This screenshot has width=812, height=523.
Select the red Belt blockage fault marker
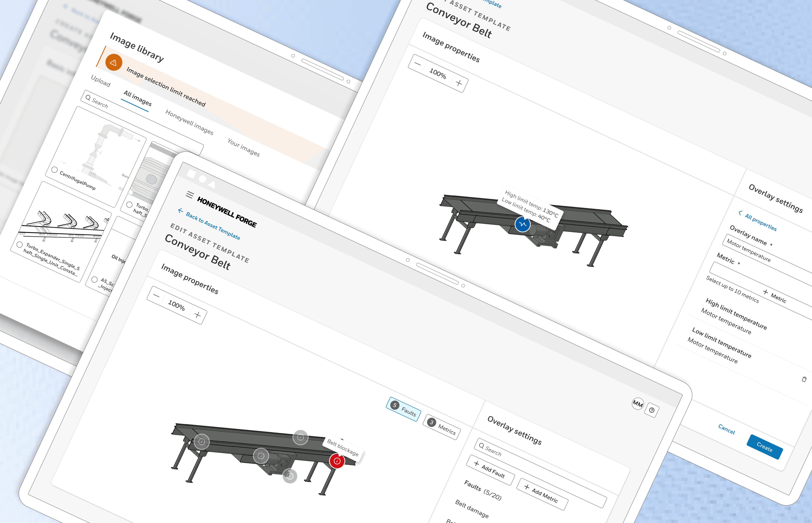(337, 461)
